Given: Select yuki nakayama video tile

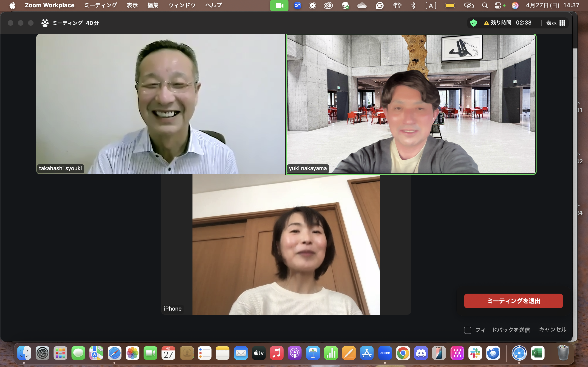Looking at the screenshot, I should coord(411,104).
